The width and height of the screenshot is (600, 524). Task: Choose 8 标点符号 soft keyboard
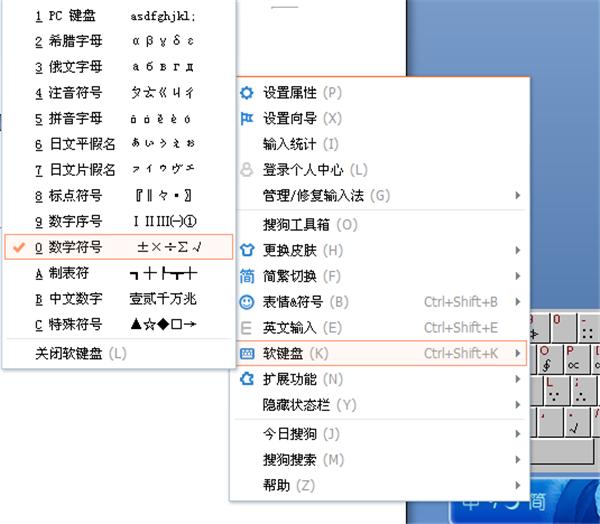119,196
